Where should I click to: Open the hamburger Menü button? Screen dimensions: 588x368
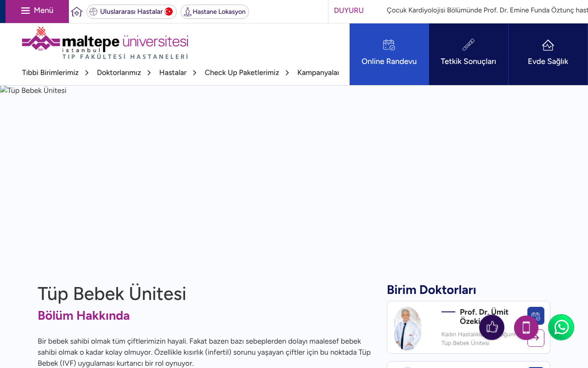(x=37, y=11)
